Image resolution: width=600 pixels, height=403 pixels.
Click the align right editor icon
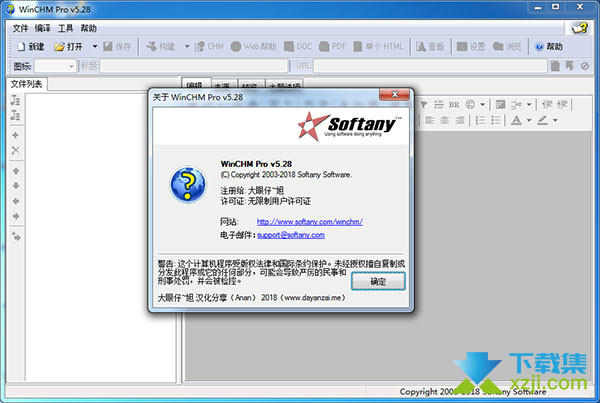point(460,120)
